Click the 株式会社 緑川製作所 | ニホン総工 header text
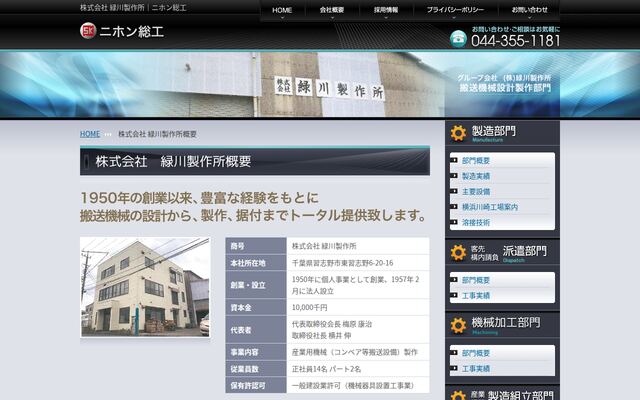 tap(133, 7)
